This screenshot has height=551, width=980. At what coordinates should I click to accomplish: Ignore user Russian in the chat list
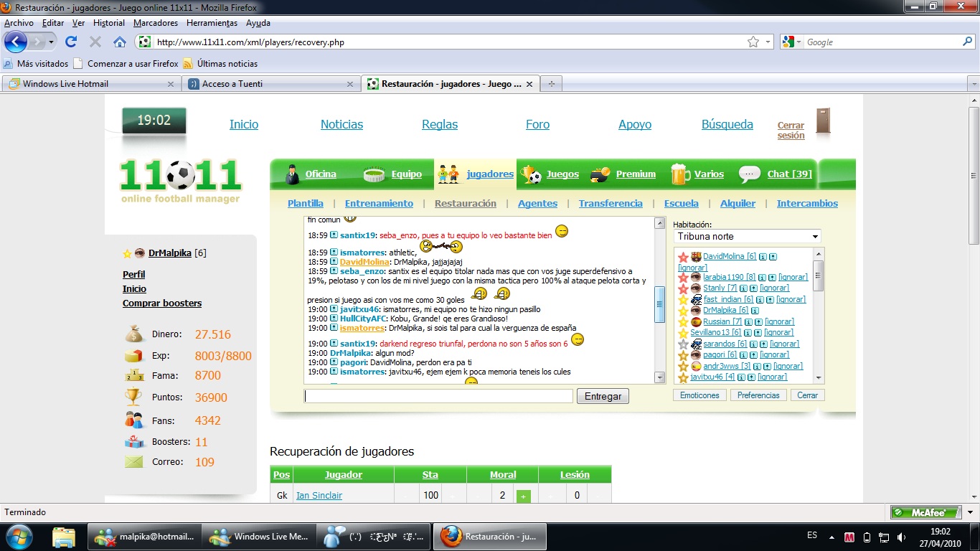tap(779, 321)
